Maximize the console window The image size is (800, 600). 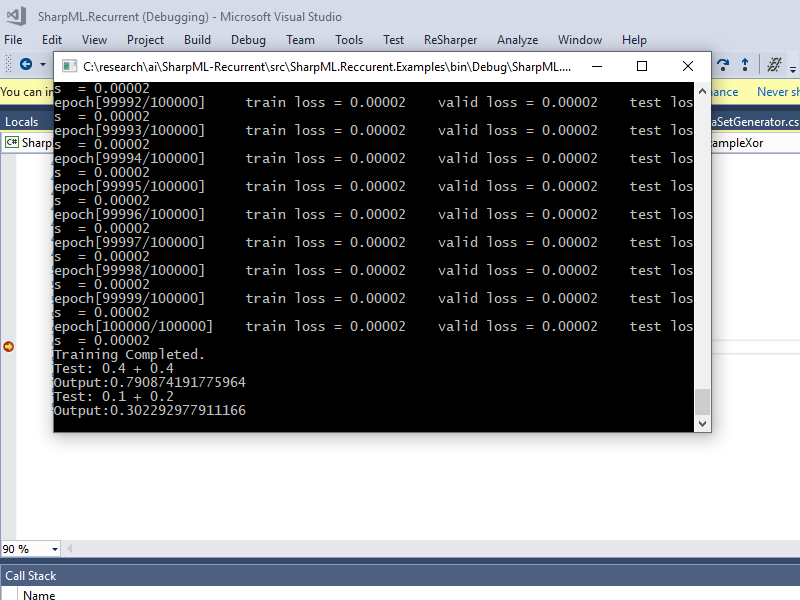coord(642,66)
